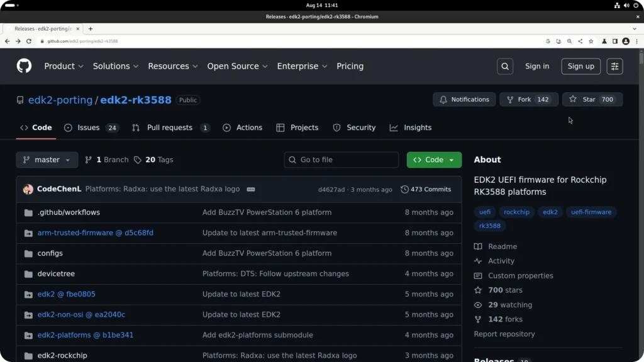Open the GitHub search icon
The image size is (644, 362).
(x=505, y=66)
